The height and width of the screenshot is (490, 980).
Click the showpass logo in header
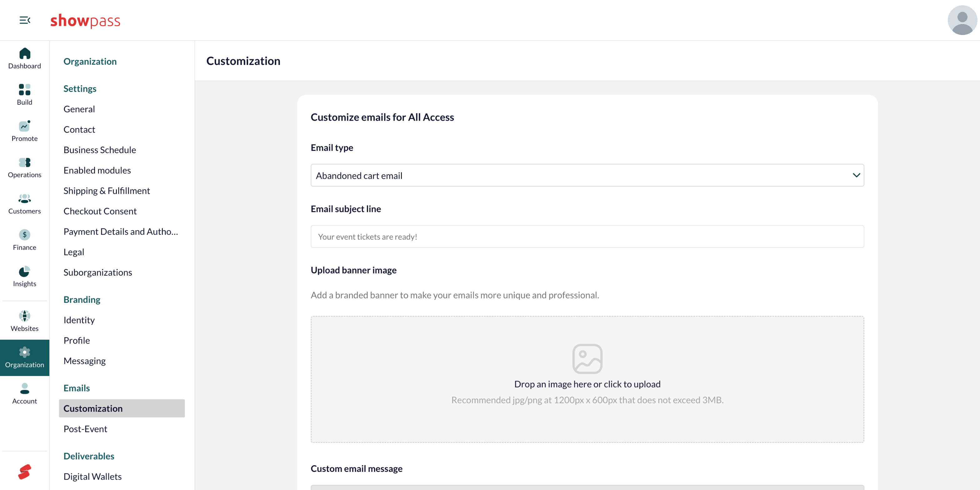click(x=85, y=21)
